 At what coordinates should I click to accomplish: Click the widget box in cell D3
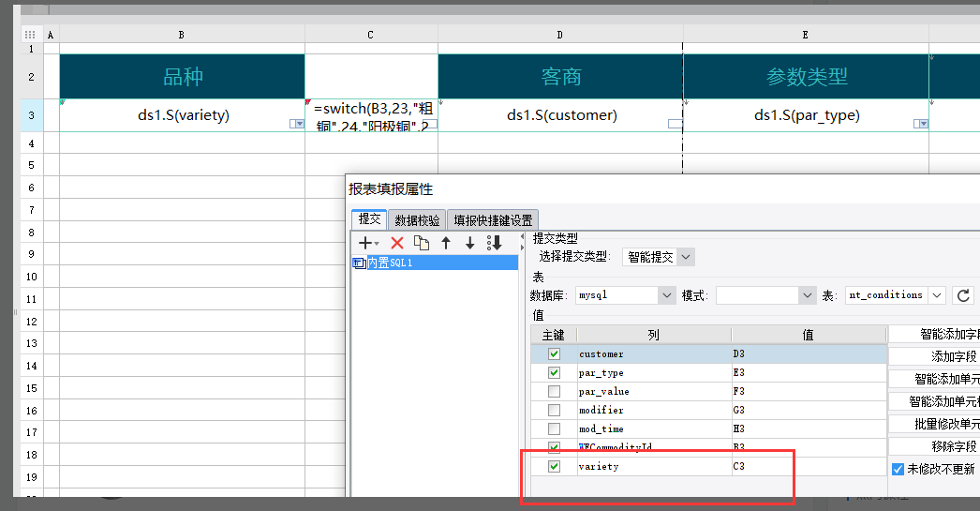point(675,124)
